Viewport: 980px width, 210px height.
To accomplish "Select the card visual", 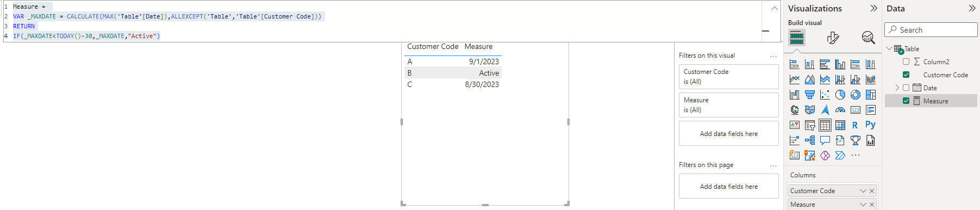I will 855,110.
